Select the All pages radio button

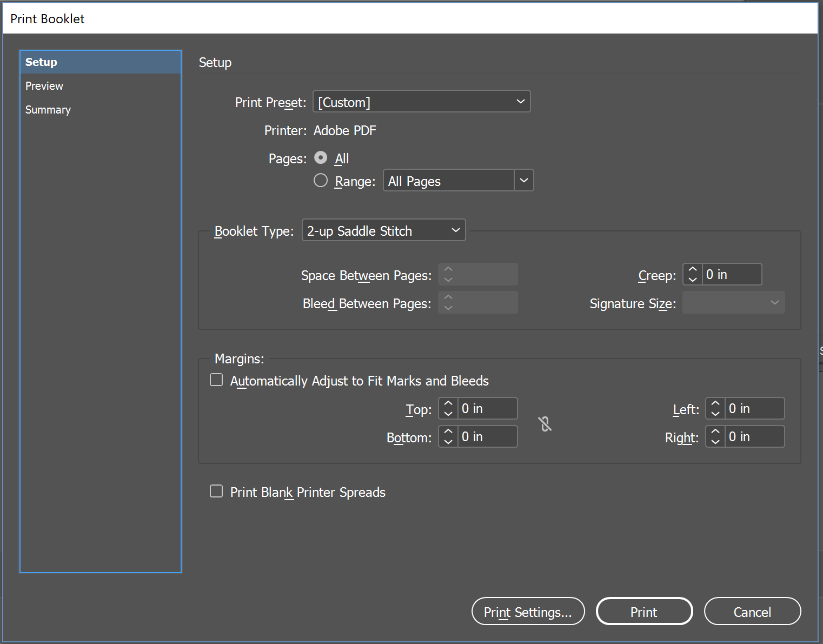coord(321,157)
